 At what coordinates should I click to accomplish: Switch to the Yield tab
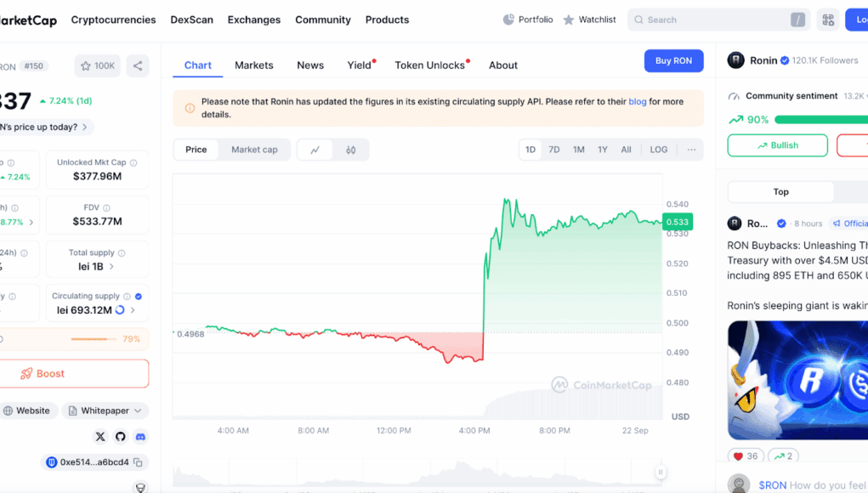(x=360, y=65)
